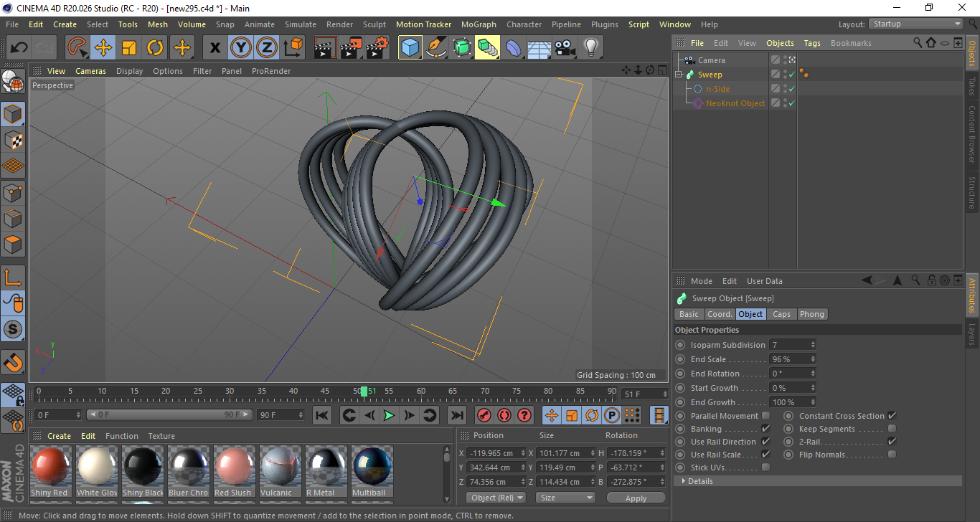This screenshot has height=522, width=980.
Task: Click timeline at frame 70
Action: 485,391
